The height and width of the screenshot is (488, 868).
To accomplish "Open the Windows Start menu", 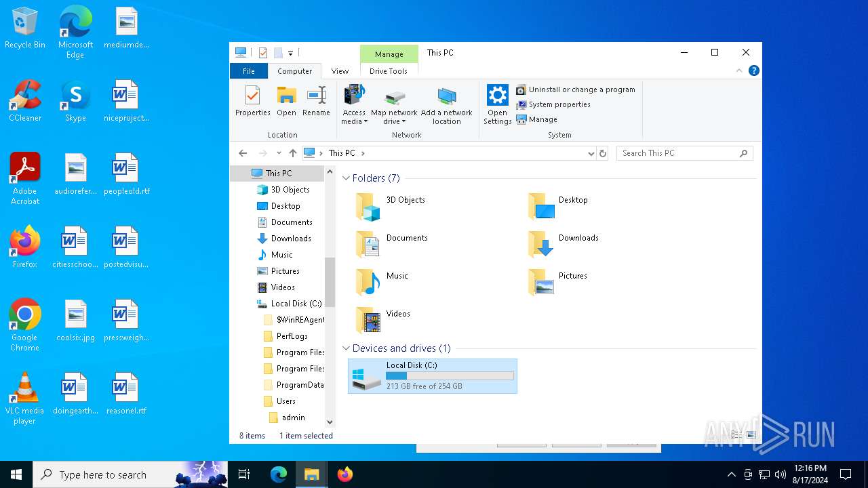I will click(x=16, y=474).
